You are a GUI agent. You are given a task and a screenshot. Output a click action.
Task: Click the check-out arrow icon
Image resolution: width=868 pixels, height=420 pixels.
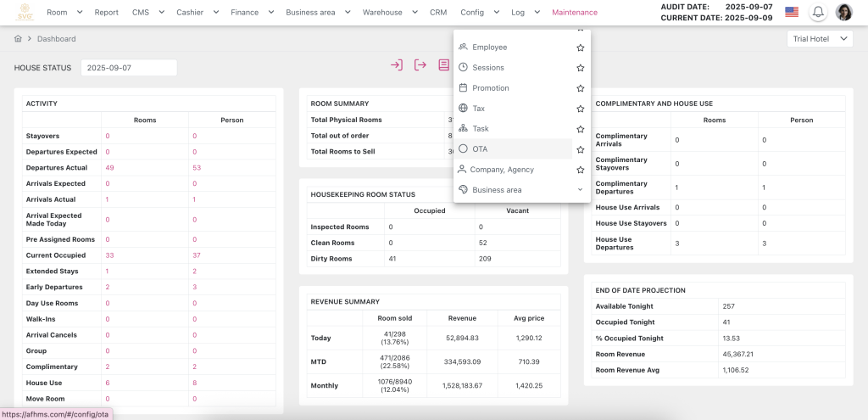click(420, 65)
